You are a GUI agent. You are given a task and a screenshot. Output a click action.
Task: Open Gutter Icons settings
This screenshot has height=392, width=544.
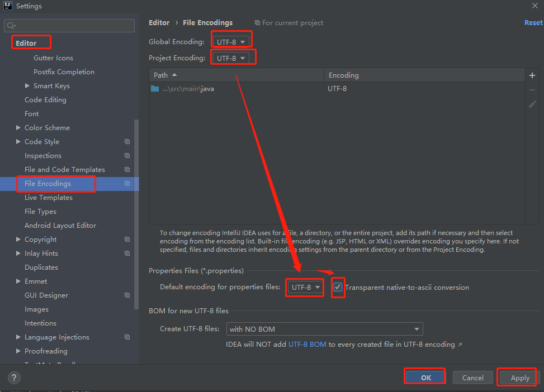54,58
